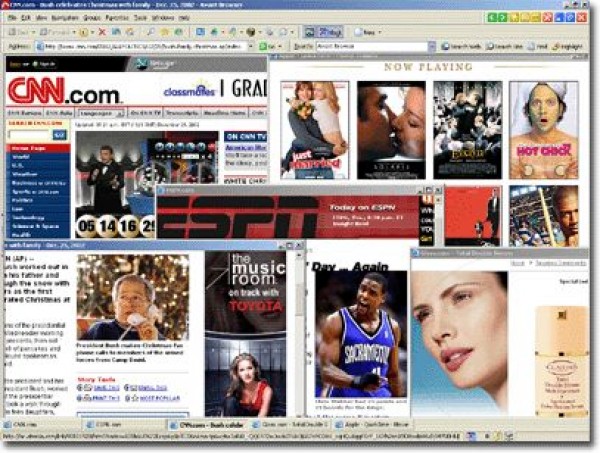Click the red X Stop icon in toolbar
Screen dimensions: 600x453
(x=102, y=32)
